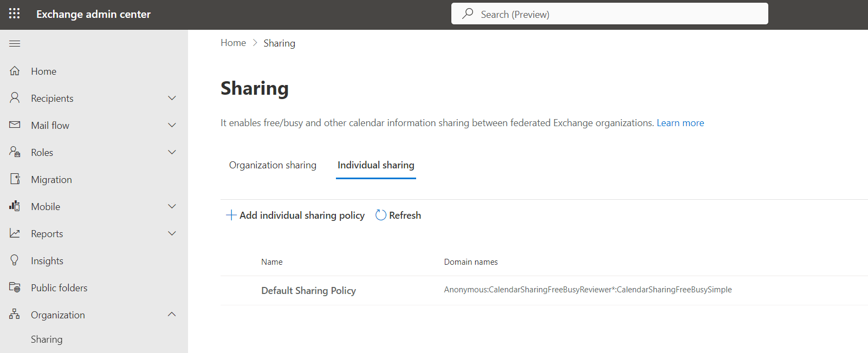
Task: Sort by the Domain names column header
Action: (x=471, y=262)
